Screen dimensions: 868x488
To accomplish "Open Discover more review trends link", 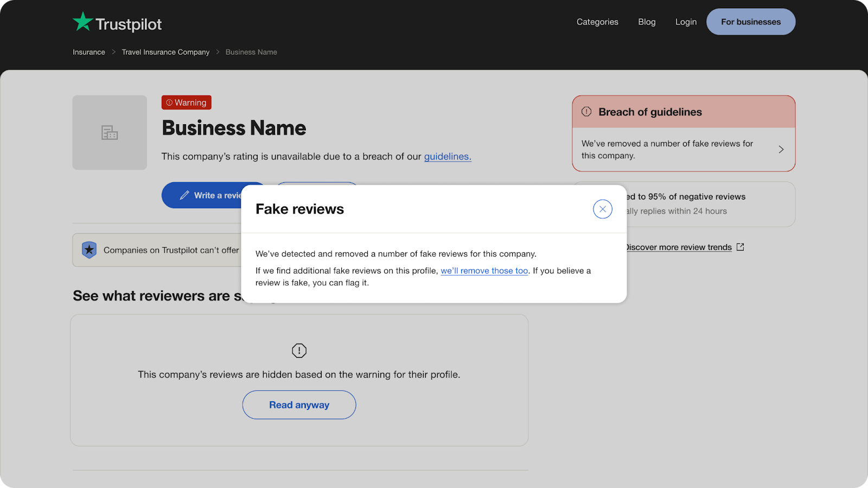I will pos(679,247).
